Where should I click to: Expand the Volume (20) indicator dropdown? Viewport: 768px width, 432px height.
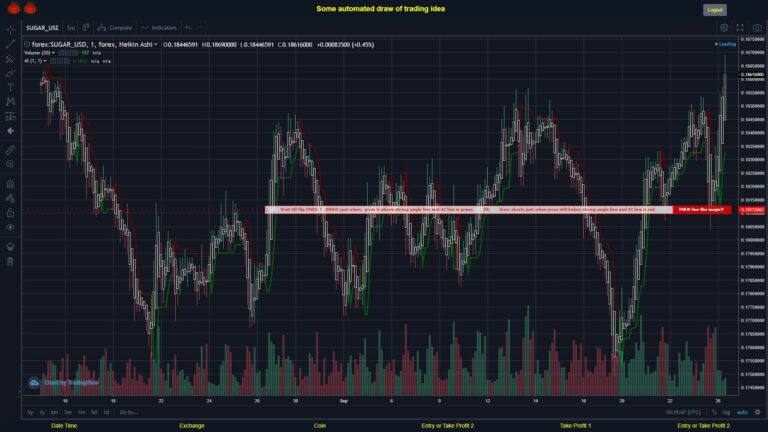click(x=53, y=53)
